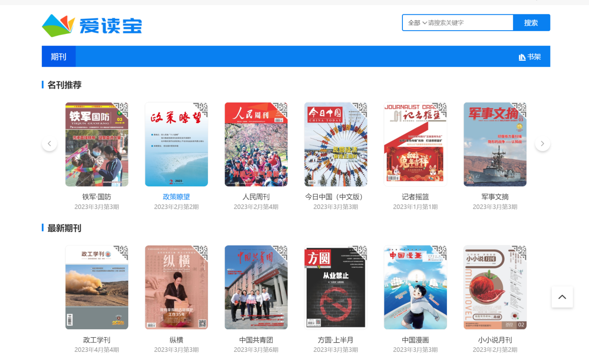Image resolution: width=589 pixels, height=364 pixels.
Task: Open the 方圆·上半月 magazine cover
Action: click(336, 287)
